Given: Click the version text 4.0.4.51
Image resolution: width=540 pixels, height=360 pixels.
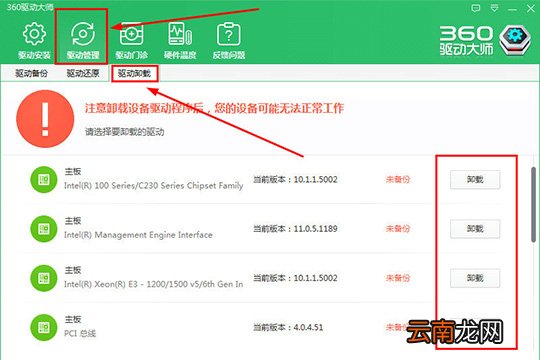Looking at the screenshot, I should coord(308,327).
